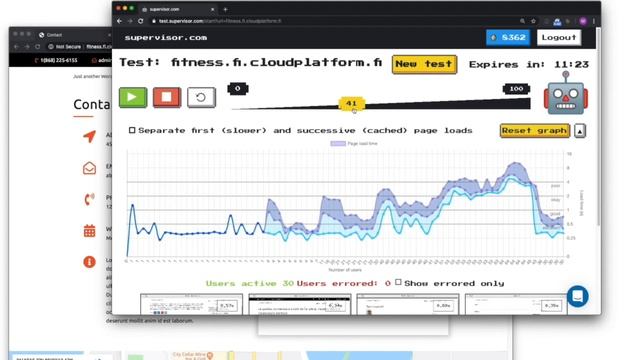640x360 pixels.
Task: Click the slider minimum label 0
Action: coord(238,89)
